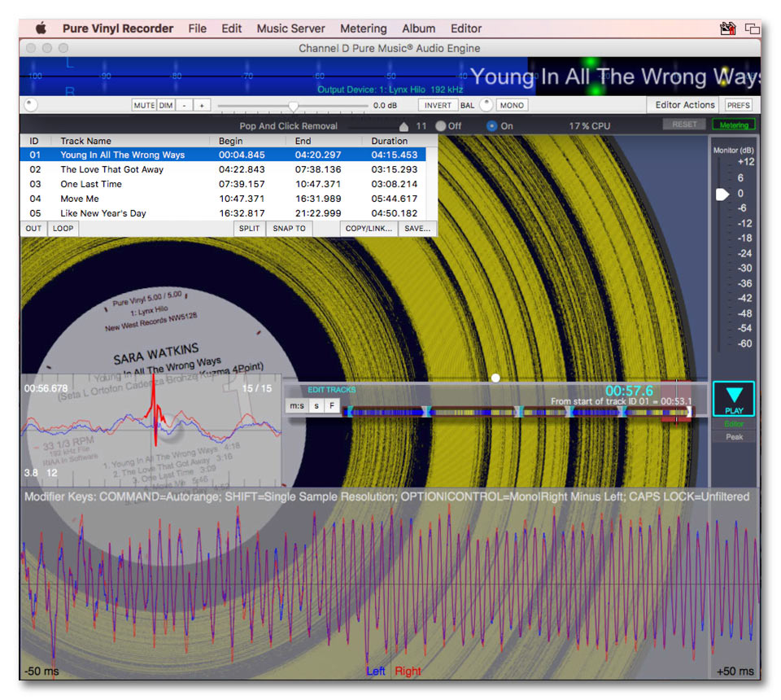Click the 17 % CPU indicator
The height and width of the screenshot is (700, 781).
tap(589, 126)
